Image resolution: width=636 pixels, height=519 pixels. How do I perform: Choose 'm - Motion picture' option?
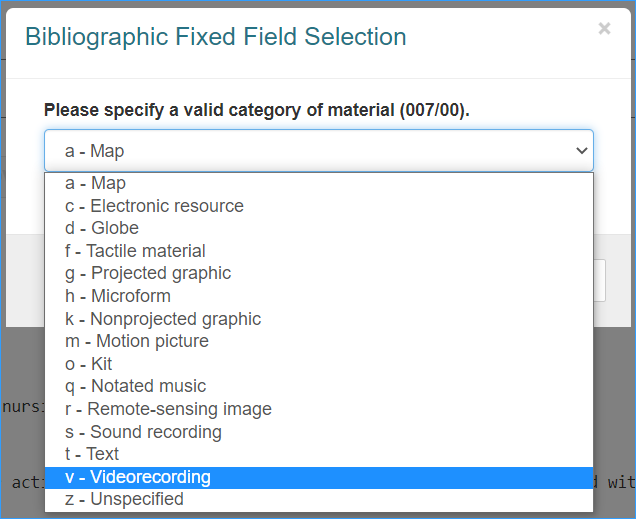click(x=319, y=341)
